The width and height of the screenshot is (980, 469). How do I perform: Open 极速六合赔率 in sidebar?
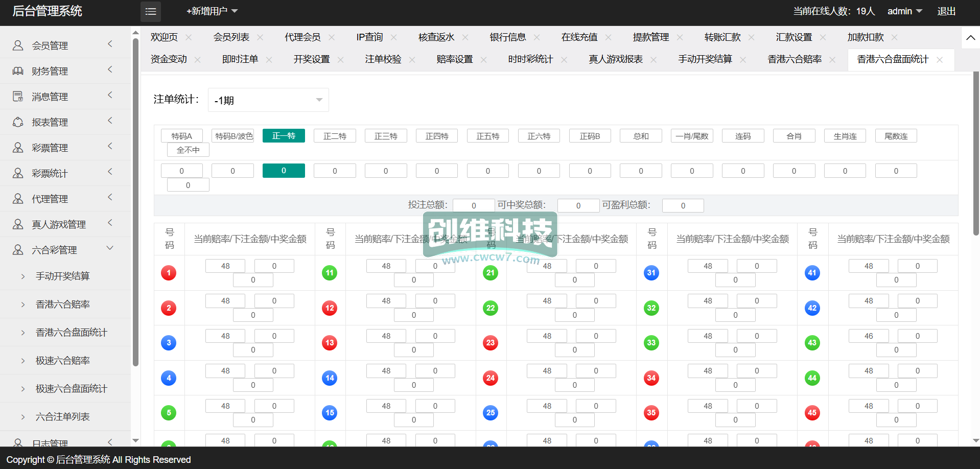pyautogui.click(x=63, y=361)
